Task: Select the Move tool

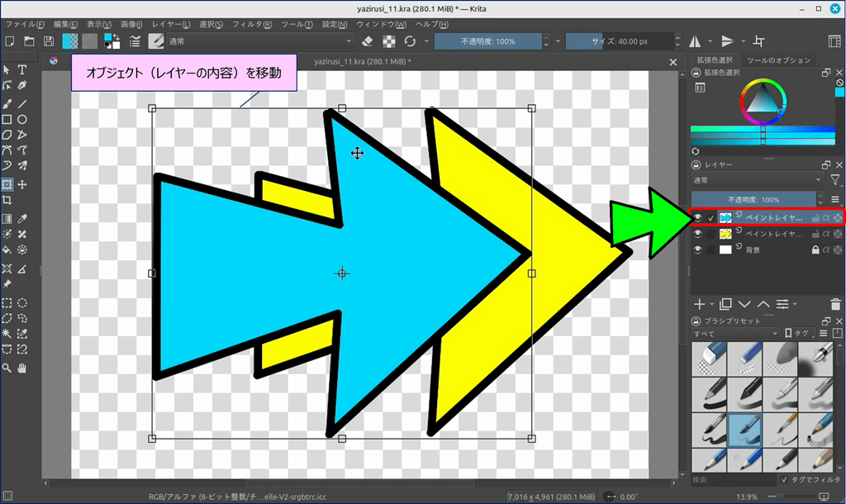Action: tap(22, 184)
